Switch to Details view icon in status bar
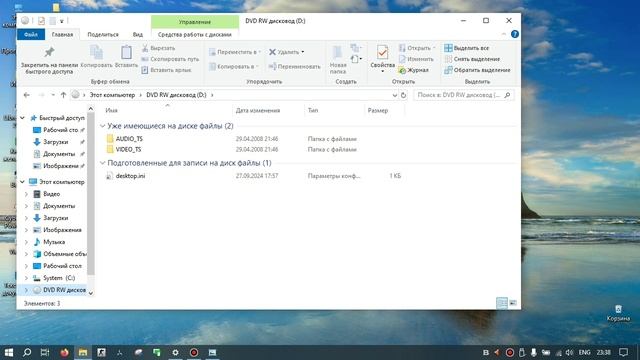 pos(502,303)
